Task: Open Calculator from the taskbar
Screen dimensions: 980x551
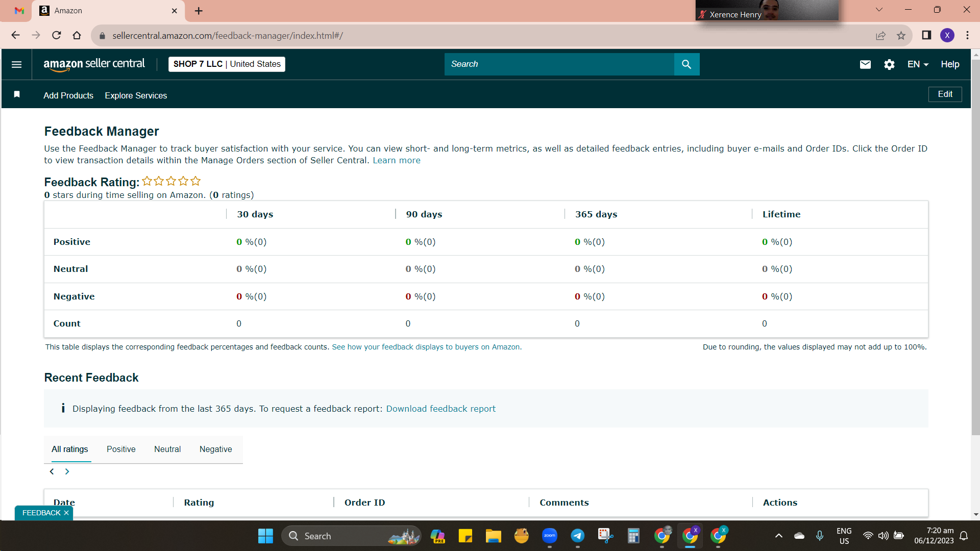Action: (633, 536)
